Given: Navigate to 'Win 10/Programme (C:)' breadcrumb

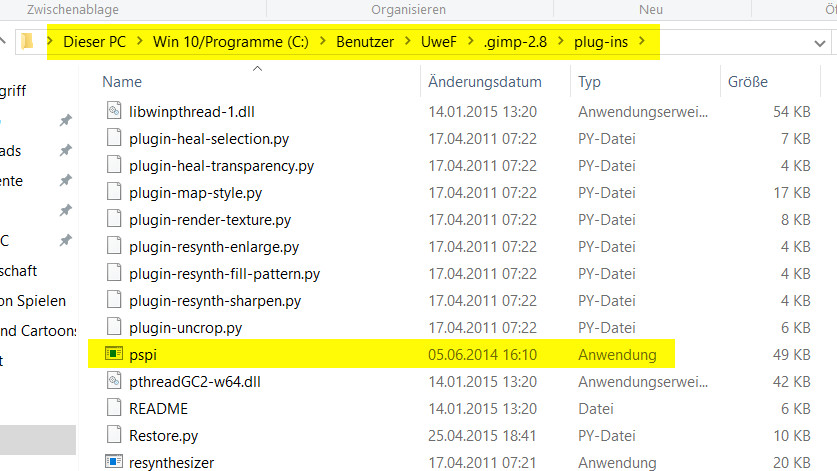Looking at the screenshot, I should pos(231,42).
